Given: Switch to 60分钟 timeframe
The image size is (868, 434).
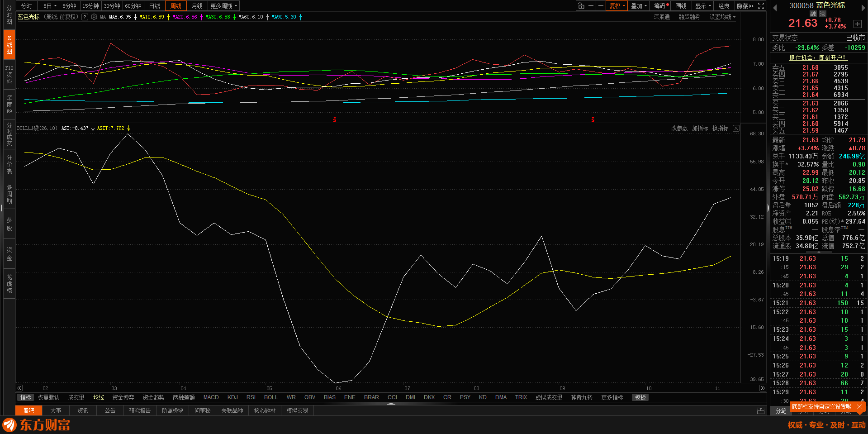Looking at the screenshot, I should pyautogui.click(x=133, y=6).
